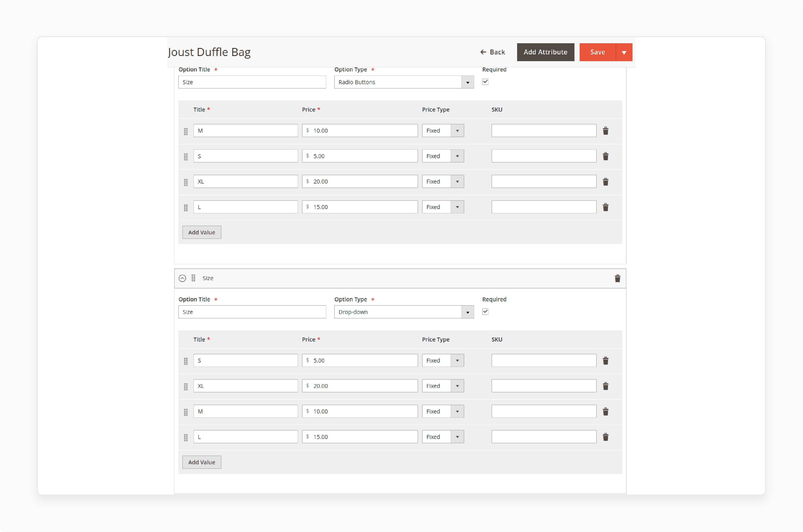The width and height of the screenshot is (803, 532).
Task: Edit price 20.00 field in Radio Buttons option
Action: coord(360,182)
